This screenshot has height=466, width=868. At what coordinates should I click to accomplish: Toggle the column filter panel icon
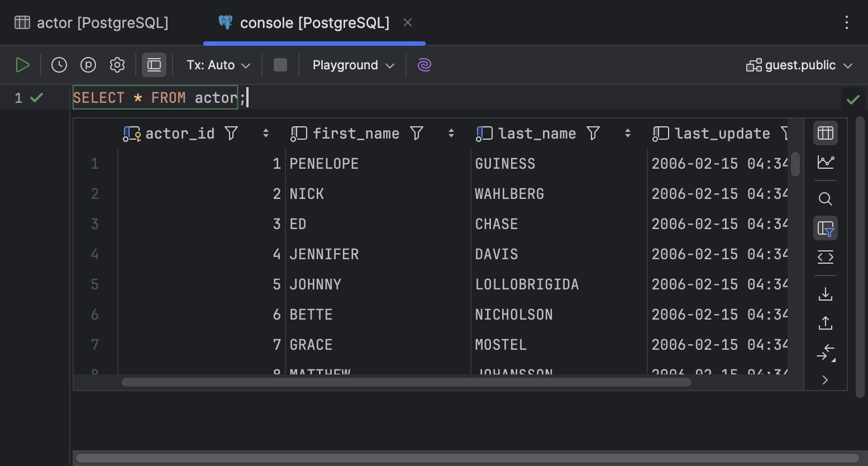coord(825,228)
